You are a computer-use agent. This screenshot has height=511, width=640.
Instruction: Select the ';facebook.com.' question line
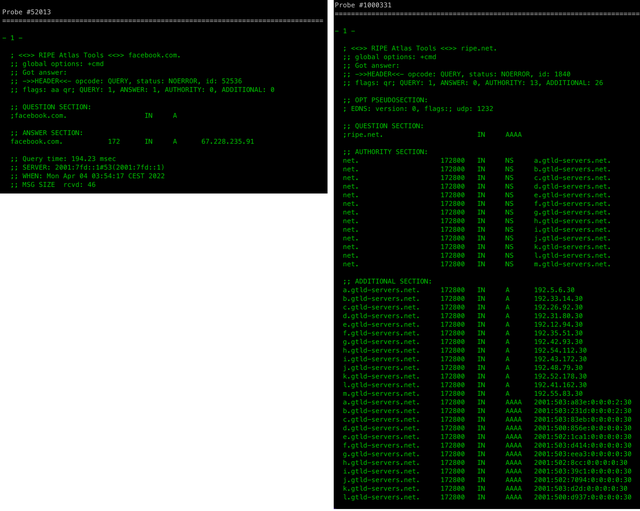point(94,116)
